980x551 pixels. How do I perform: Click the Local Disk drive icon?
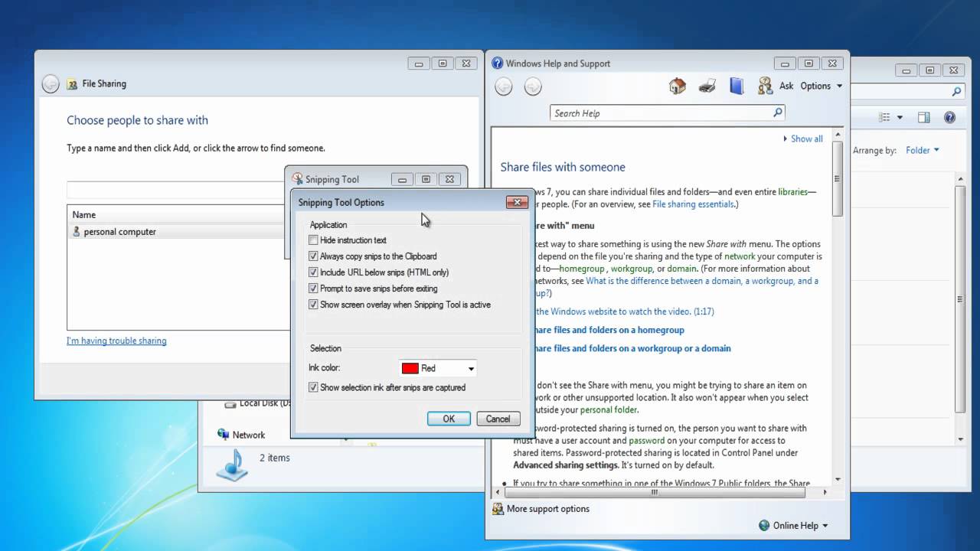230,403
